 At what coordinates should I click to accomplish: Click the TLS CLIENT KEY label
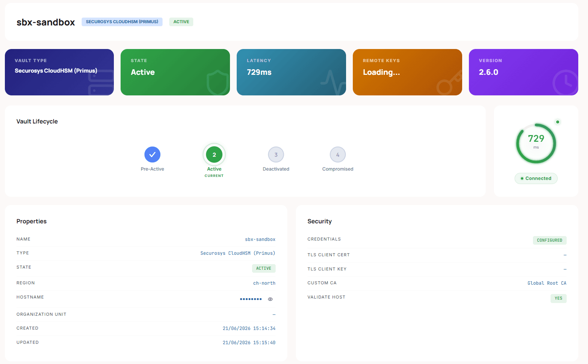click(x=327, y=269)
